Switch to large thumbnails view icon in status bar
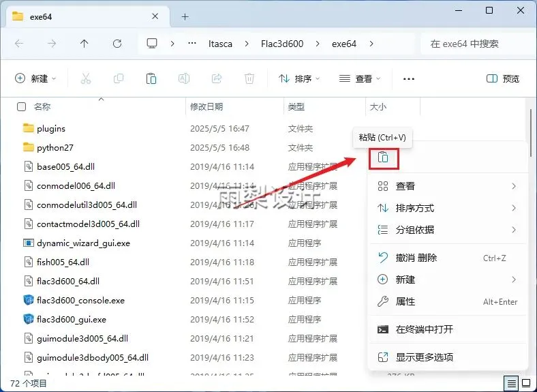 click(x=527, y=382)
